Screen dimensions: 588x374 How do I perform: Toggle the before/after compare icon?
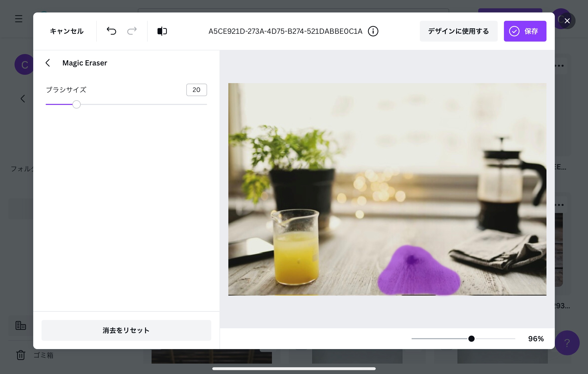point(162,31)
